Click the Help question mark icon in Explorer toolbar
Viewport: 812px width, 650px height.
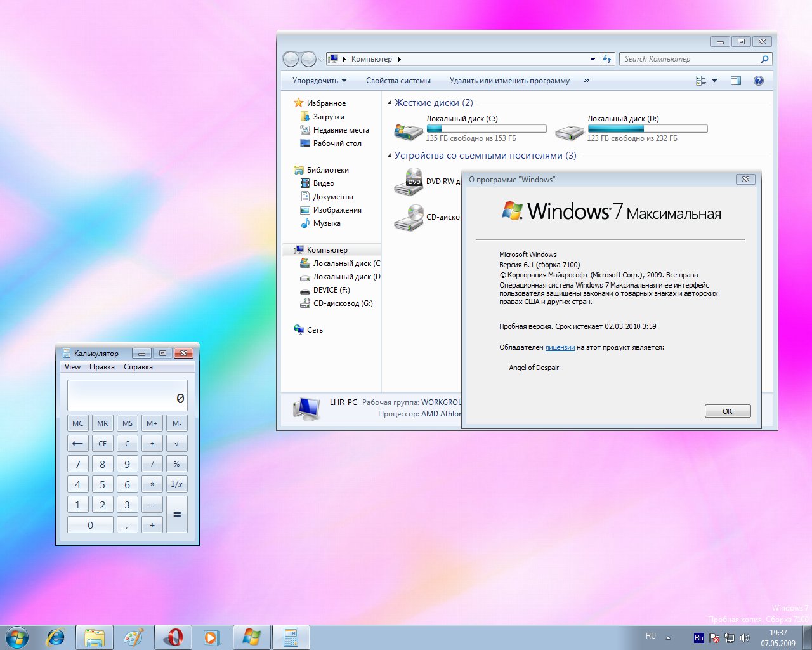(x=758, y=80)
